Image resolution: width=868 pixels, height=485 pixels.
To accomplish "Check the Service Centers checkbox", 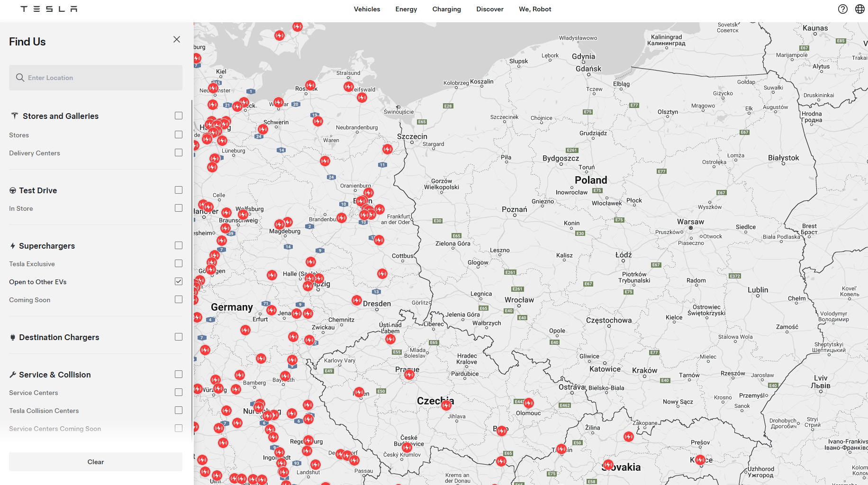I will pyautogui.click(x=179, y=393).
